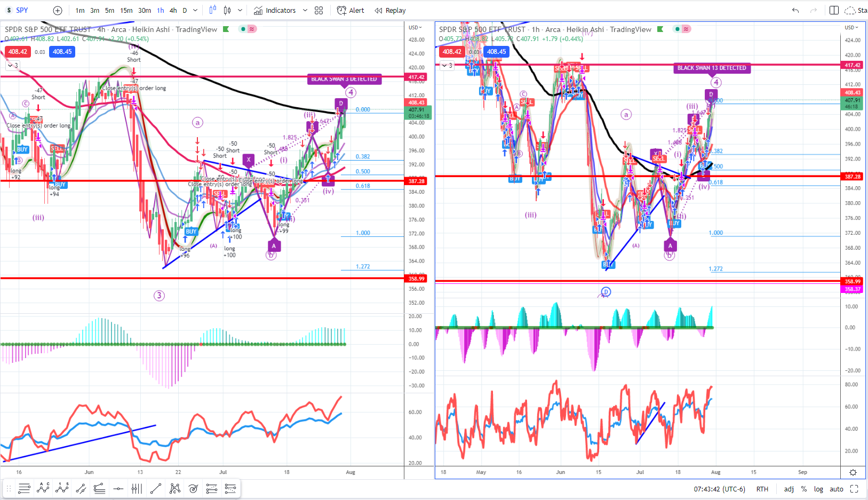Switch to 5m timeframe
Screen dimensions: 868x500
pyautogui.click(x=109, y=10)
